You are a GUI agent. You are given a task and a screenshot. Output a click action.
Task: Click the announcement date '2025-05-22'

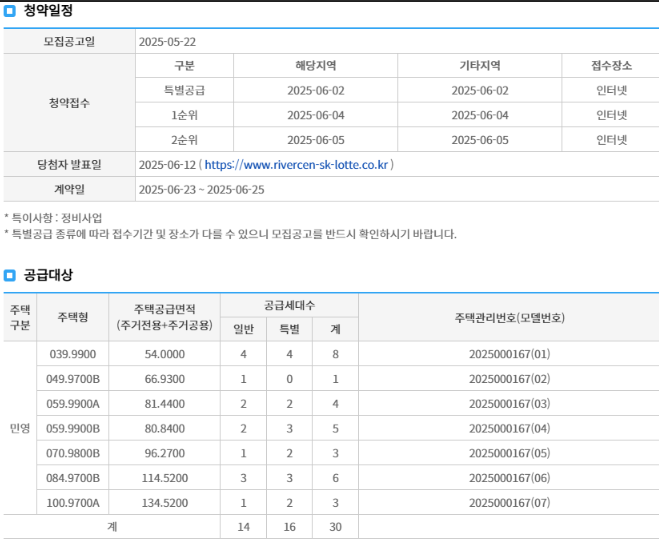pyautogui.click(x=167, y=42)
